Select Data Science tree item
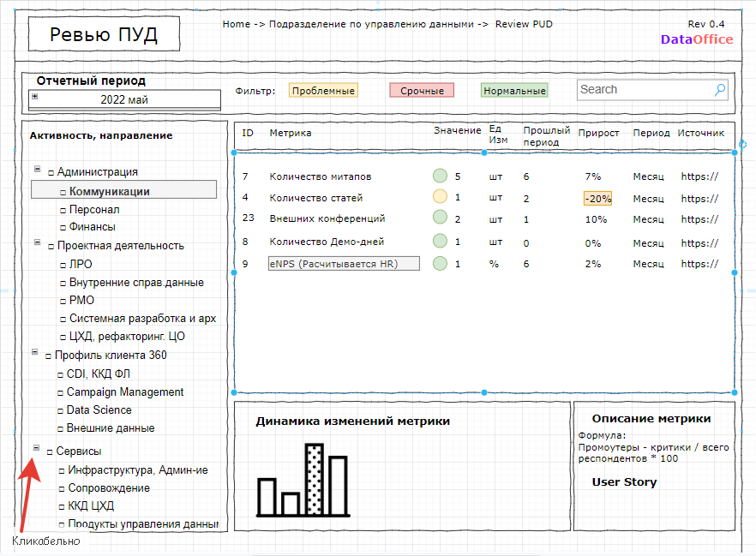 99,410
